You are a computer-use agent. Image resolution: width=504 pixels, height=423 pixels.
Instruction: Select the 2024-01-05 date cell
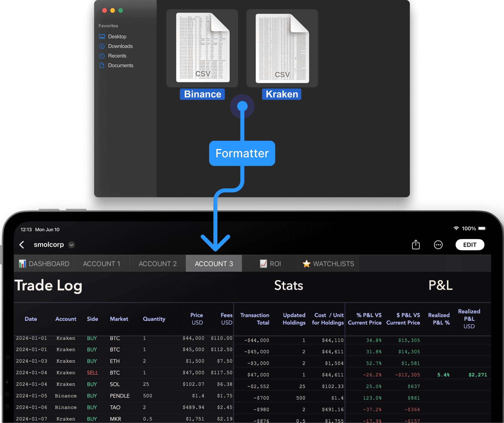[x=32, y=396]
